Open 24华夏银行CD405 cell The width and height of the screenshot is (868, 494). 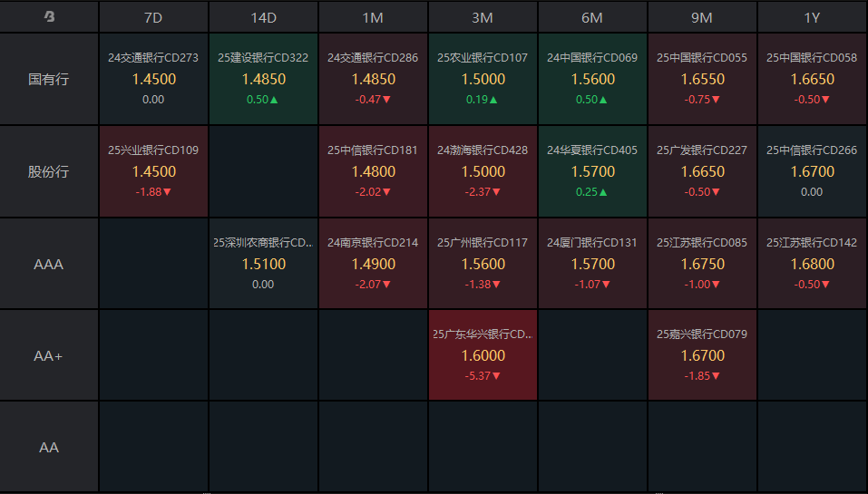pyautogui.click(x=592, y=171)
